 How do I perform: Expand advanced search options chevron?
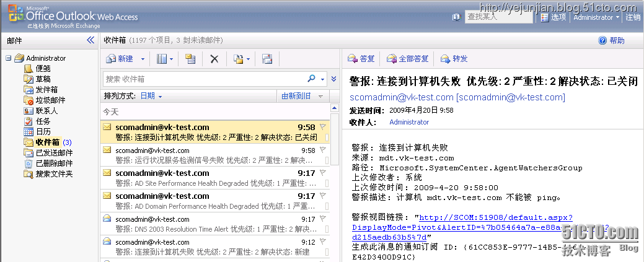[334, 79]
